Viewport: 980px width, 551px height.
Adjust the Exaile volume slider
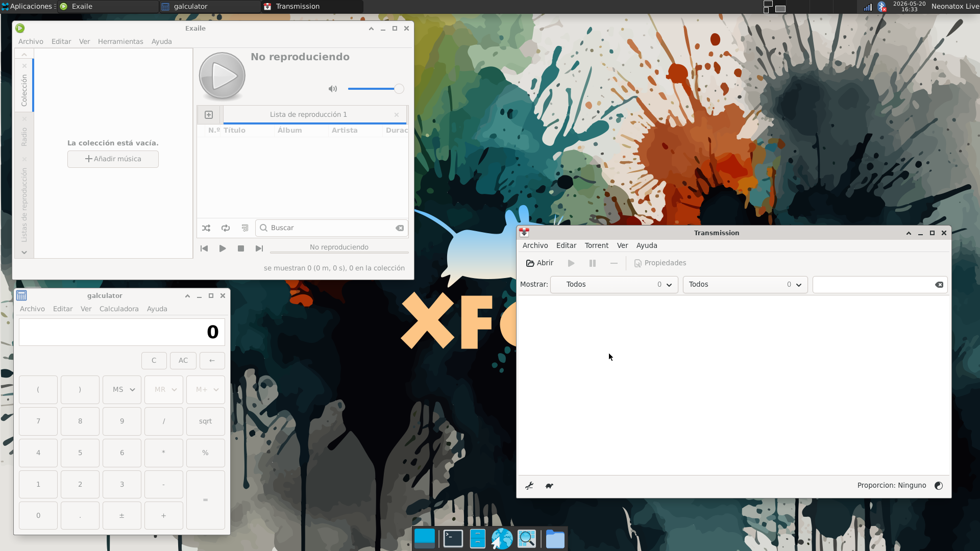click(x=376, y=89)
